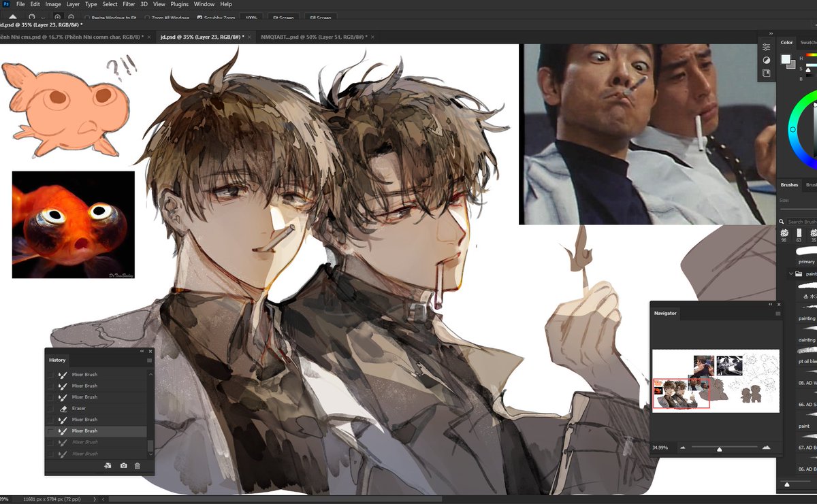The width and height of the screenshot is (817, 504).
Task: Click the foreground color swatch
Action: click(785, 59)
